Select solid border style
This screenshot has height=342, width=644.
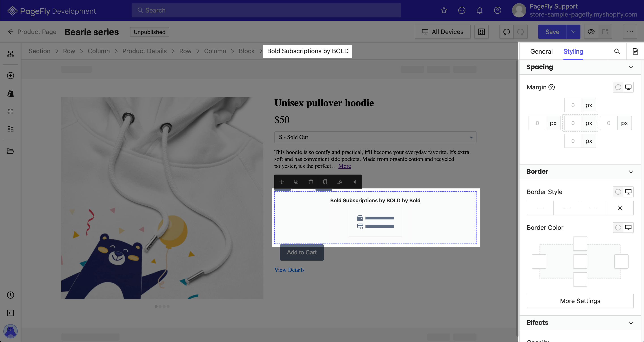pyautogui.click(x=540, y=208)
